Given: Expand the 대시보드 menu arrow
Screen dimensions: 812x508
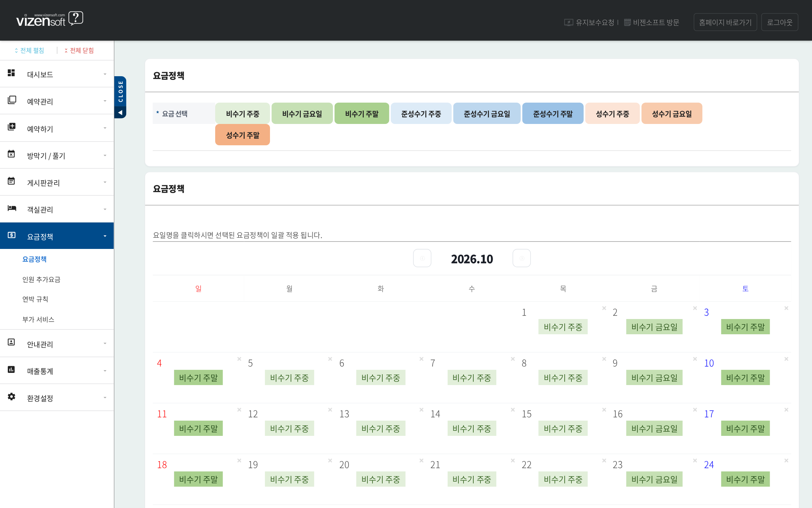Looking at the screenshot, I should click(105, 74).
